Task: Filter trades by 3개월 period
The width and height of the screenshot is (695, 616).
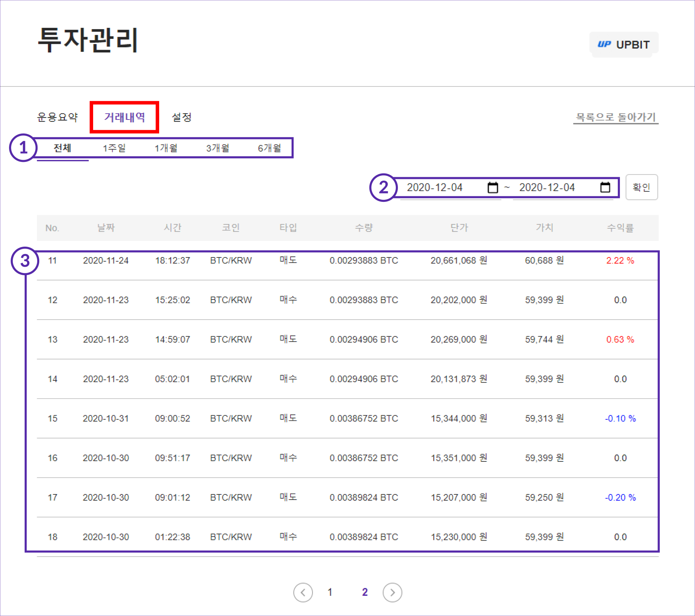Action: [218, 148]
